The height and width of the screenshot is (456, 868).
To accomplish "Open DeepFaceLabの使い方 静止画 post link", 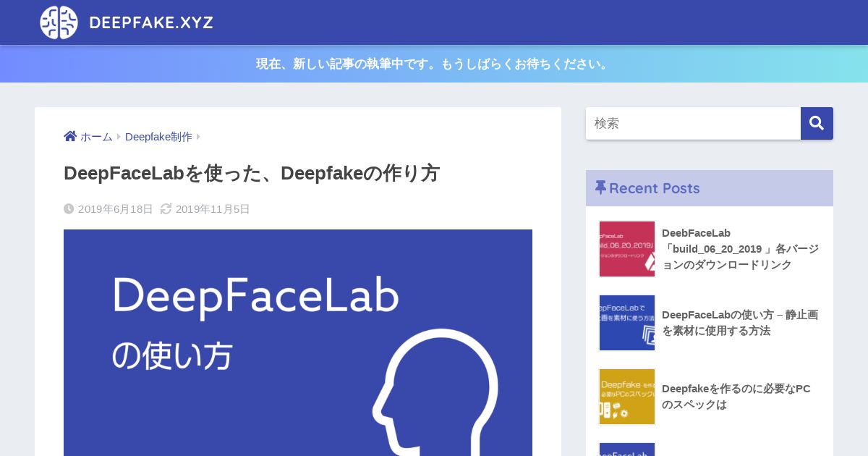I will (x=740, y=323).
